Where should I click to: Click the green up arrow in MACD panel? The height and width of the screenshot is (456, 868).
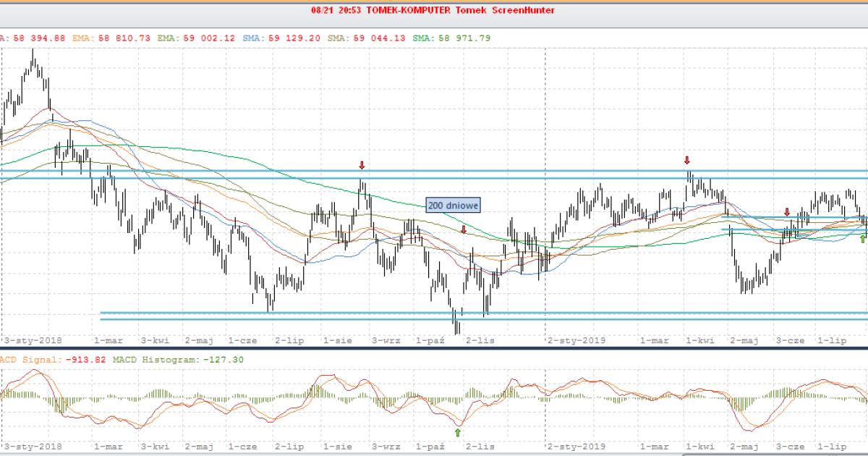457,432
